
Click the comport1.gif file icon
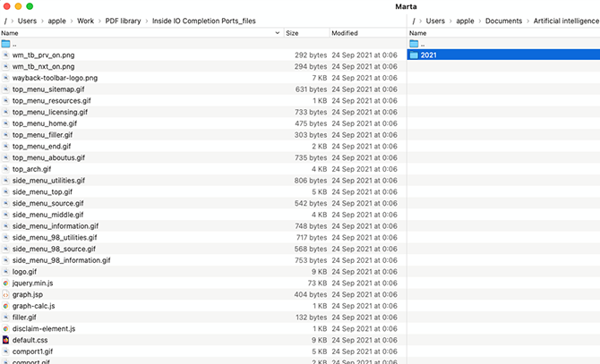pyautogui.click(x=5, y=351)
